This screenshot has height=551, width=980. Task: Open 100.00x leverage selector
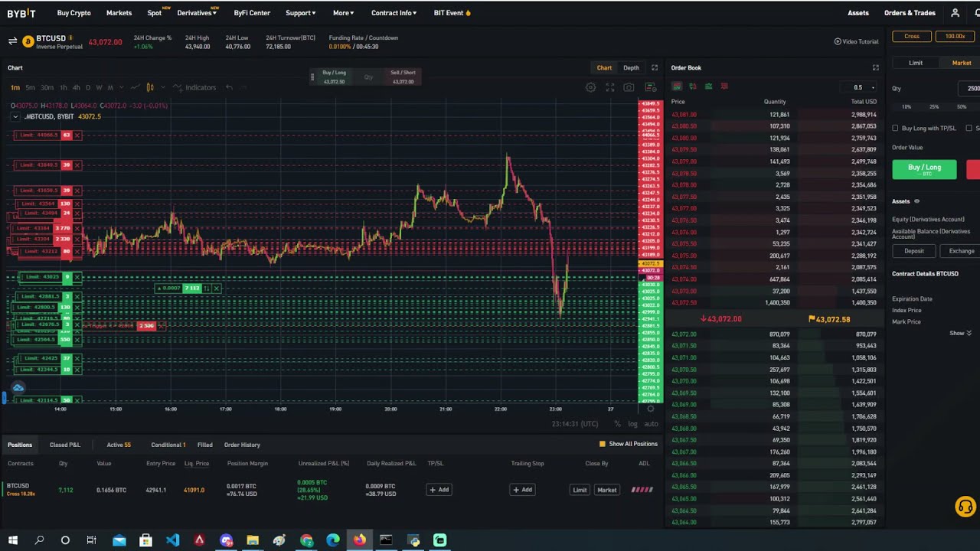955,36
